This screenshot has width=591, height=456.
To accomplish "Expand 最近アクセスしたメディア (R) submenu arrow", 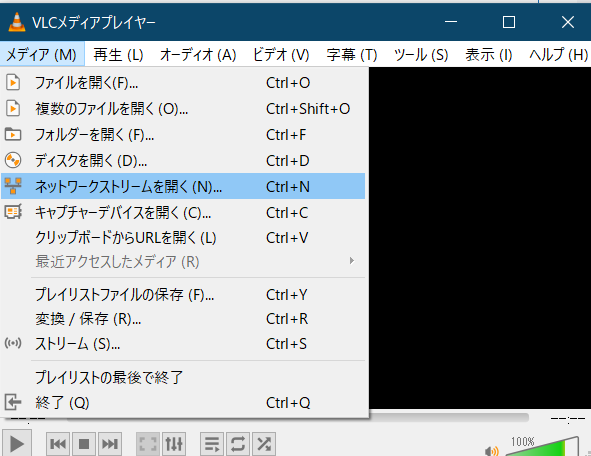I will pos(351,260).
